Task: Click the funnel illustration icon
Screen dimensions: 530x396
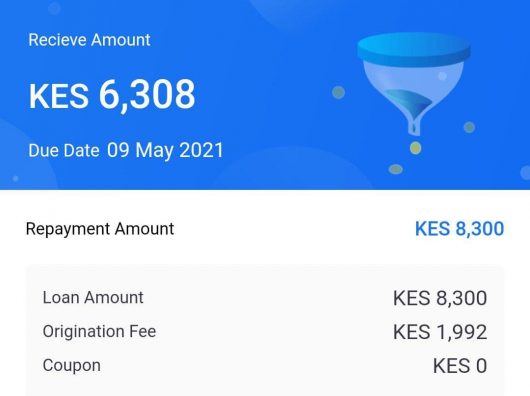Action: 414,84
